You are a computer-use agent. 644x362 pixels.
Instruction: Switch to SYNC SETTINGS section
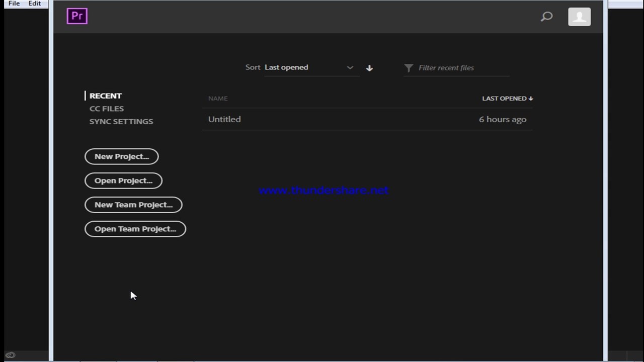pyautogui.click(x=121, y=121)
